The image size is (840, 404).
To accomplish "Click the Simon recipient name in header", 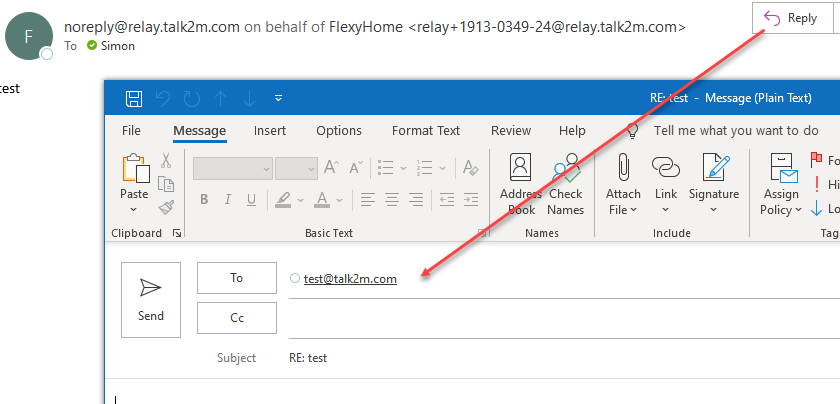I will 117,46.
